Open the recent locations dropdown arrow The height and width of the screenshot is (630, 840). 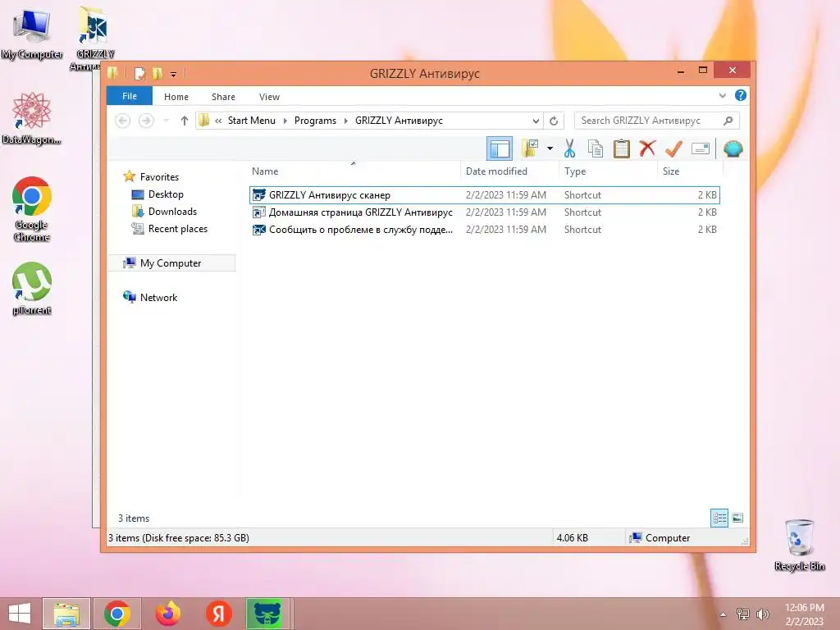(167, 121)
